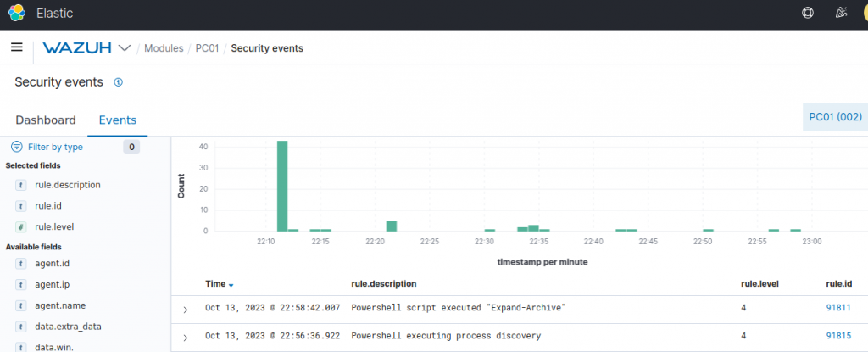Click the PC01 (002) agent button
This screenshot has height=352, width=868.
(x=836, y=117)
